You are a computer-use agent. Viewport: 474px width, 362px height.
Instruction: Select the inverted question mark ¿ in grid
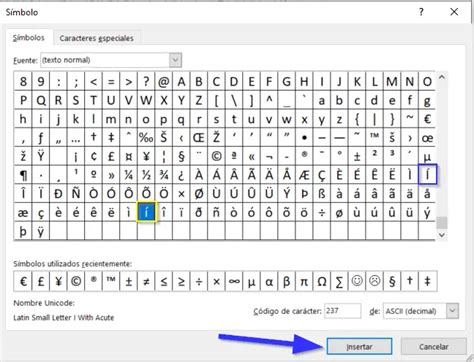point(181,175)
